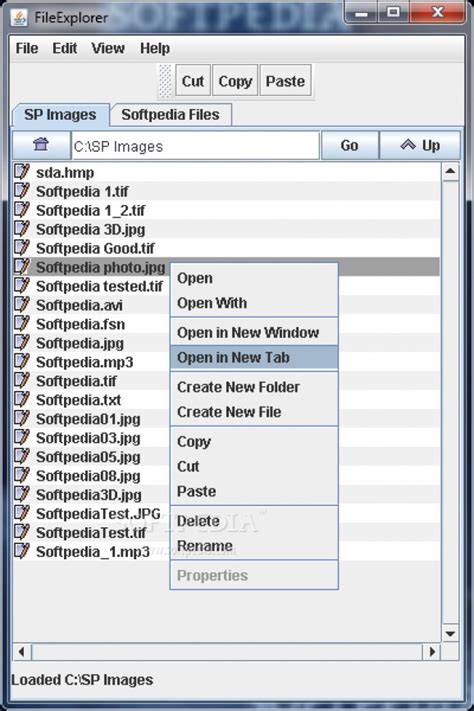Click the C:\SP Images path field

195,146
